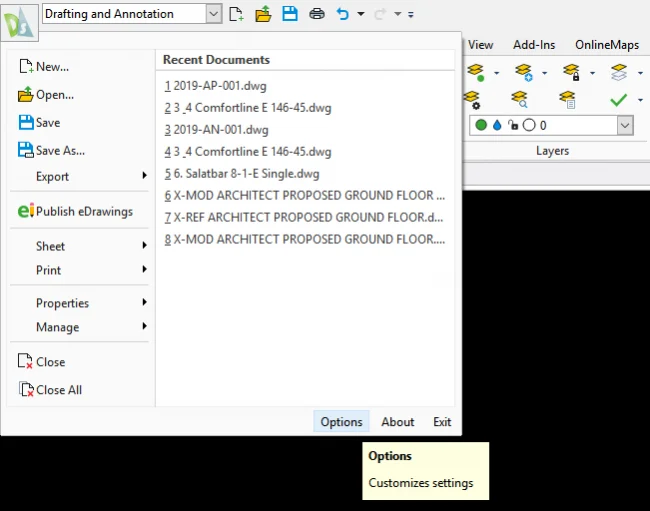Click the freeze layer icon with snowflake
The image size is (650, 511).
[x=521, y=72]
